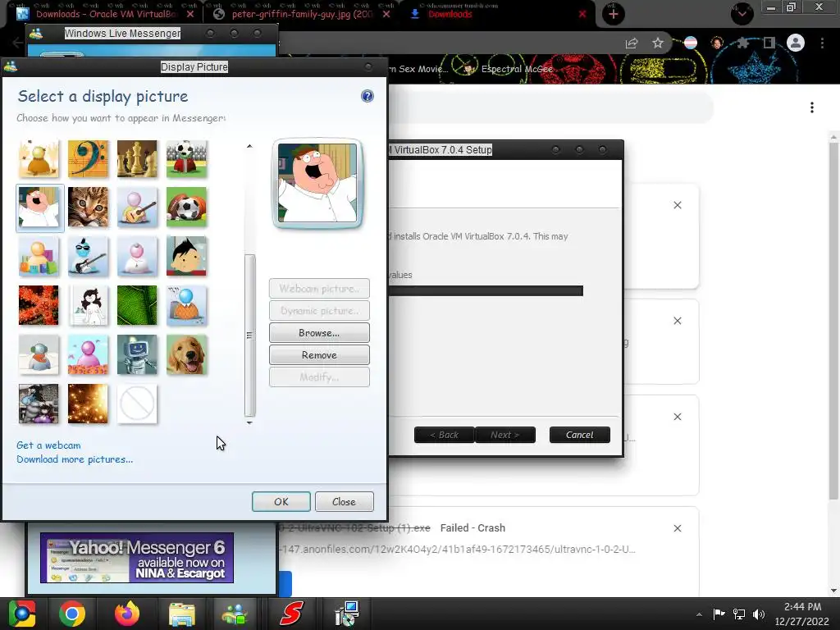
Task: Choose the black-haired girl drawing picture
Action: click(88, 305)
